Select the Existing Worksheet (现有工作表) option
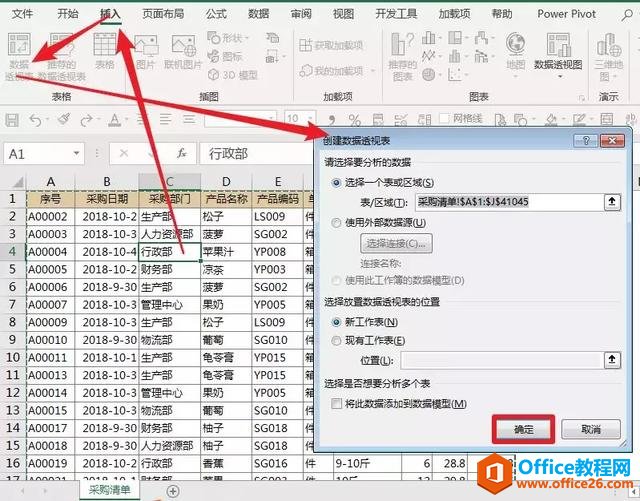The height and width of the screenshot is (501, 640). [x=336, y=341]
